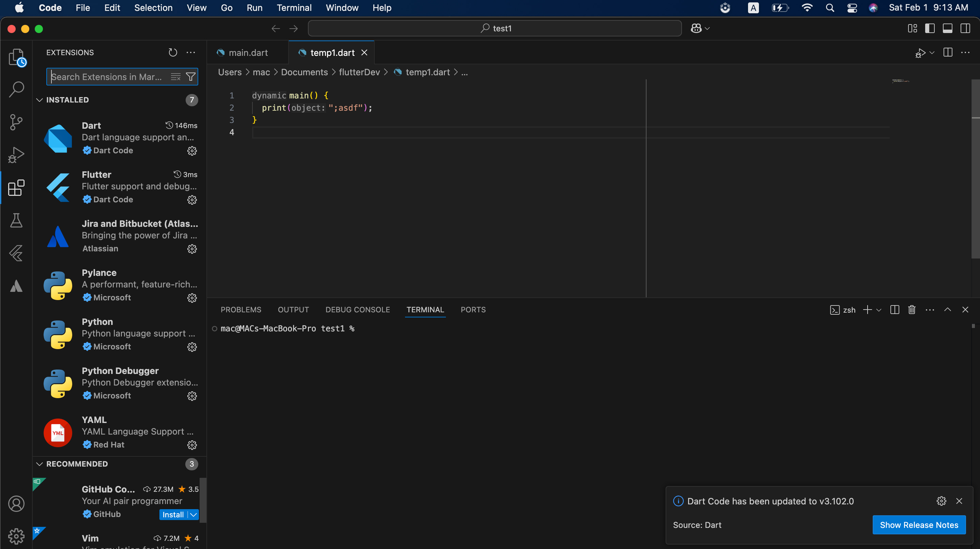
Task: Open the new terminal profile dropdown
Action: [878, 310]
